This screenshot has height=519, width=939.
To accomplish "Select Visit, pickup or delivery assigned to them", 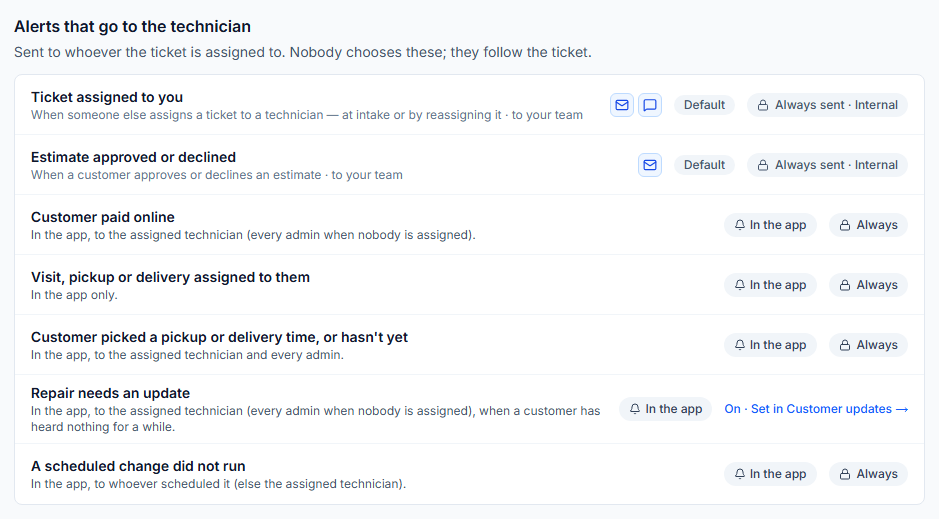I will point(171,277).
